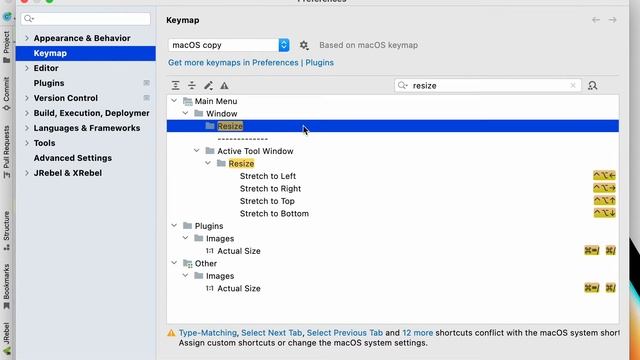Expand the Editor settings section
The height and width of the screenshot is (360, 640).
(27, 68)
